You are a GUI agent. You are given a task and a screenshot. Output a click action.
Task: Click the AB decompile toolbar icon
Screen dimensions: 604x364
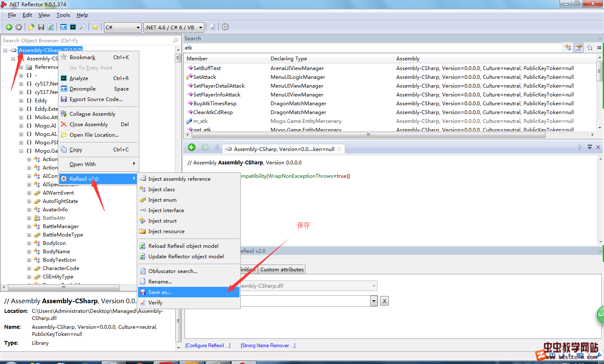click(63, 27)
